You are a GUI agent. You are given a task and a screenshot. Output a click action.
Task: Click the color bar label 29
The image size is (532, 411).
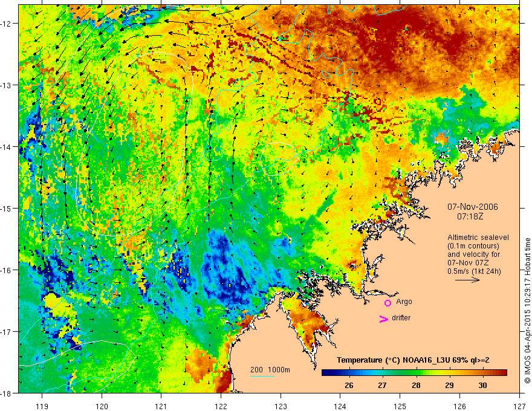[449, 385]
